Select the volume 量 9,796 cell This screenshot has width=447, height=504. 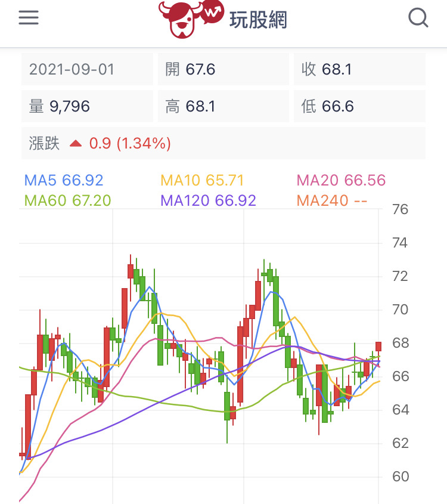point(87,106)
